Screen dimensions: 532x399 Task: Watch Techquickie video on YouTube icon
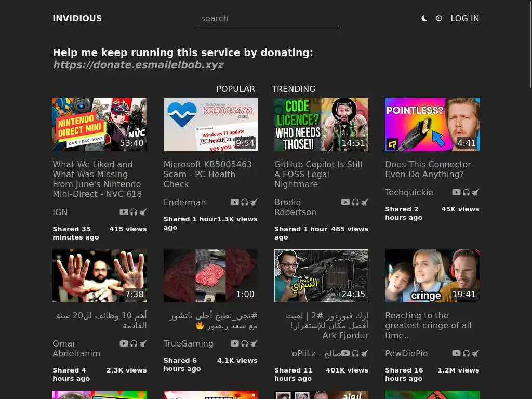pos(456,192)
